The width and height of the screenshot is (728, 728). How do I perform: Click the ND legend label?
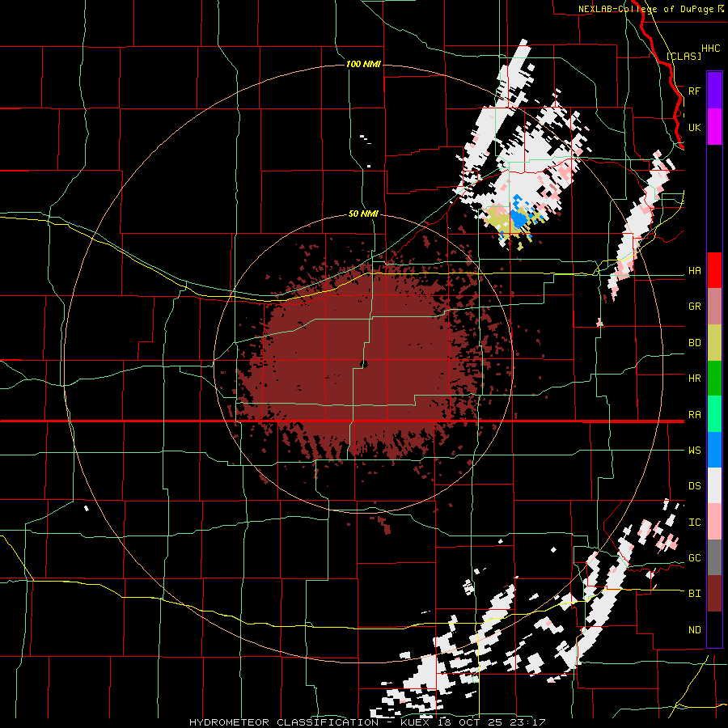click(x=694, y=630)
